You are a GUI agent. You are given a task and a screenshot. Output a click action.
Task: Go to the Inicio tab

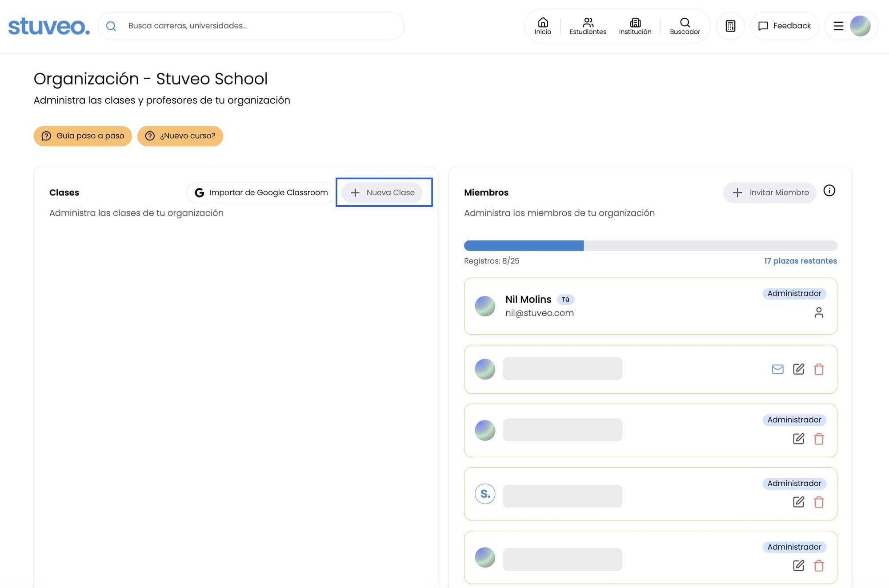click(x=543, y=26)
